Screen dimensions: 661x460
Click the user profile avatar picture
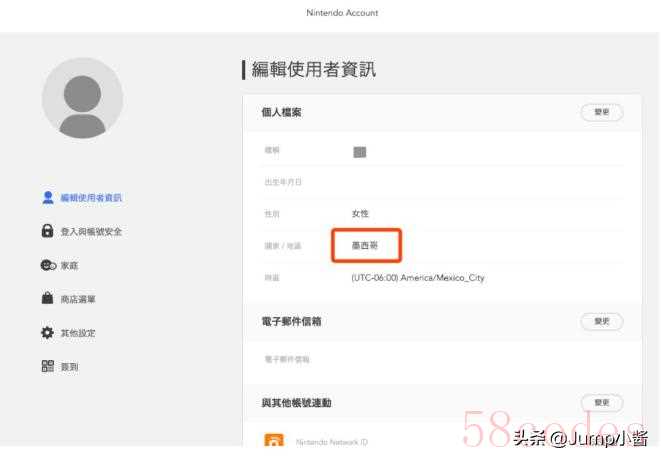pos(82,98)
